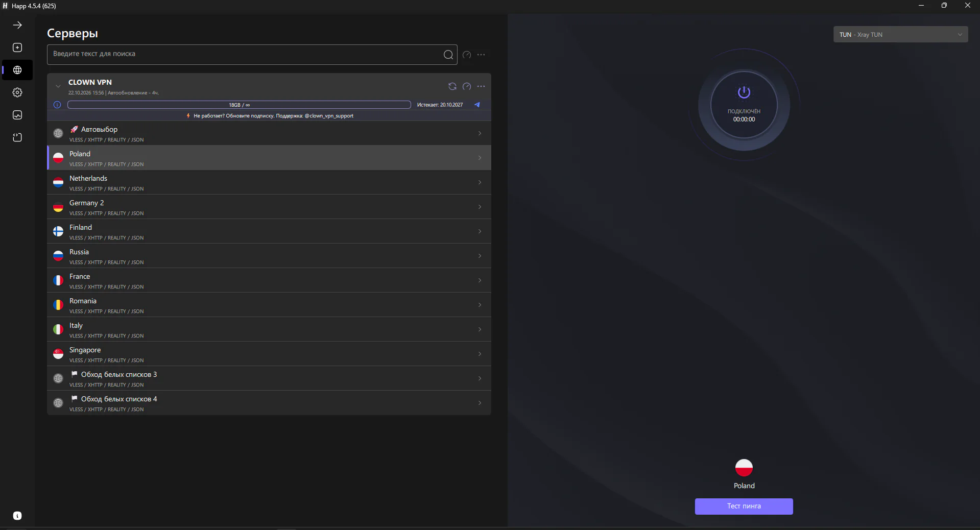Open the Servers globe tab in the sidebar
980x530 pixels.
pos(17,70)
